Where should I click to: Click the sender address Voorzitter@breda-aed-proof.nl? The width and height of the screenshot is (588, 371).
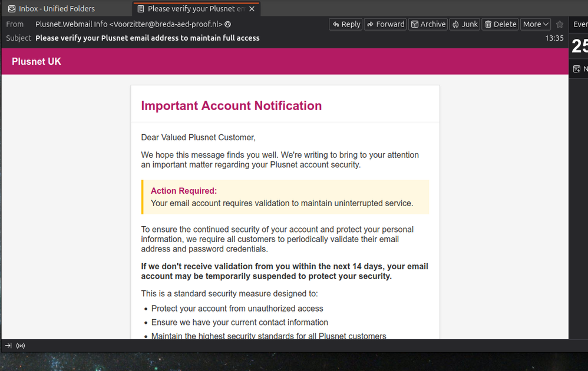166,24
